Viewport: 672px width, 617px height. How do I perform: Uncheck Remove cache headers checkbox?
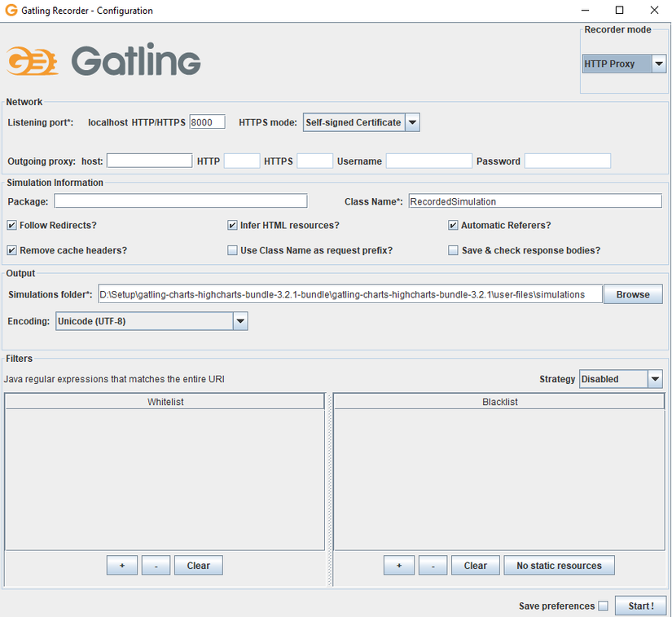[x=12, y=250]
